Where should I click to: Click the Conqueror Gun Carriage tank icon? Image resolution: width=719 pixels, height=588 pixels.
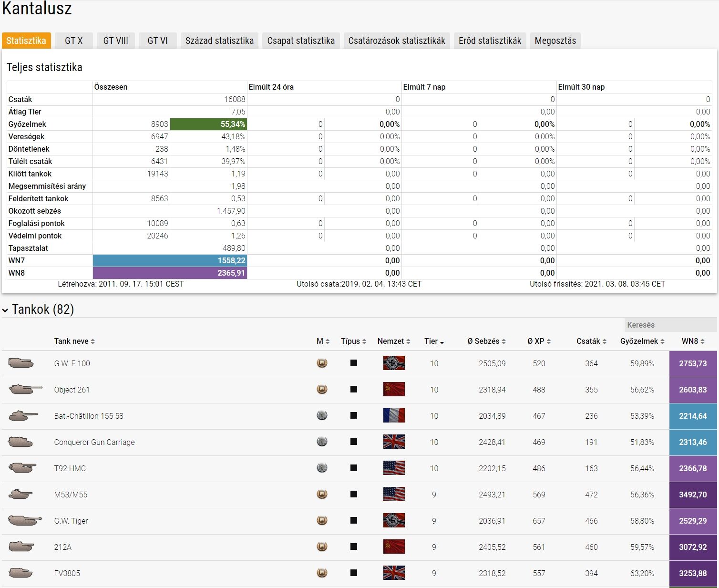[x=21, y=442]
